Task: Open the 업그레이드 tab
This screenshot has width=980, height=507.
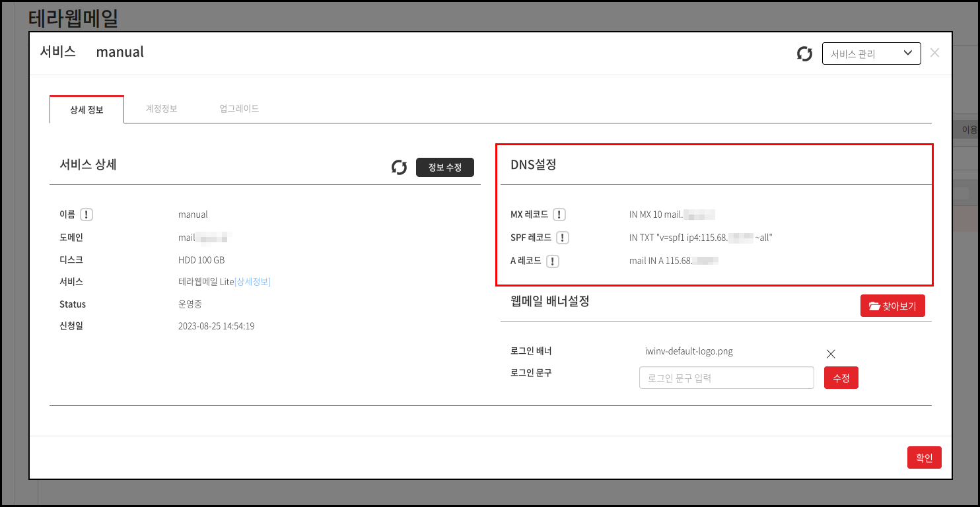Action: [239, 109]
